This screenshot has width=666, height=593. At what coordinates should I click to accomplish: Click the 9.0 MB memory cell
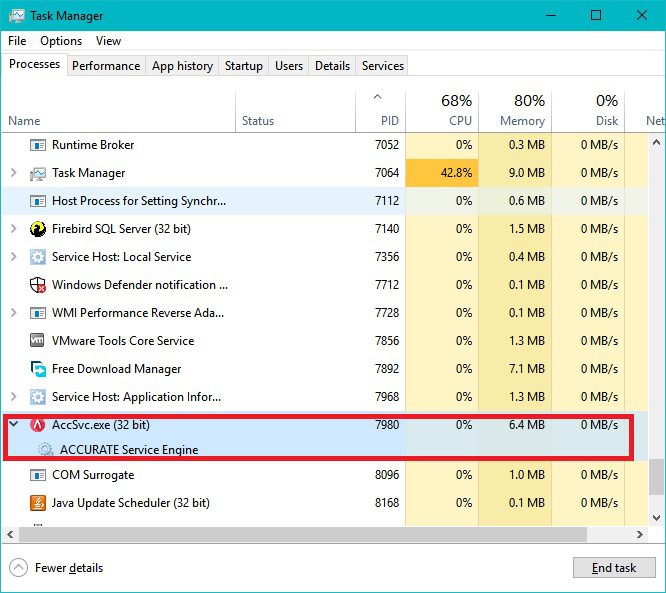(x=515, y=173)
